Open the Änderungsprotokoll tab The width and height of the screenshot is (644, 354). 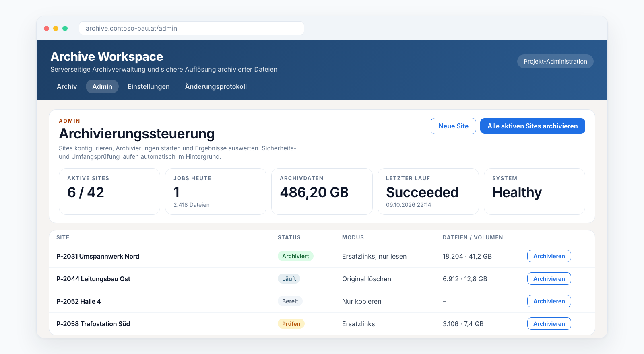click(216, 86)
